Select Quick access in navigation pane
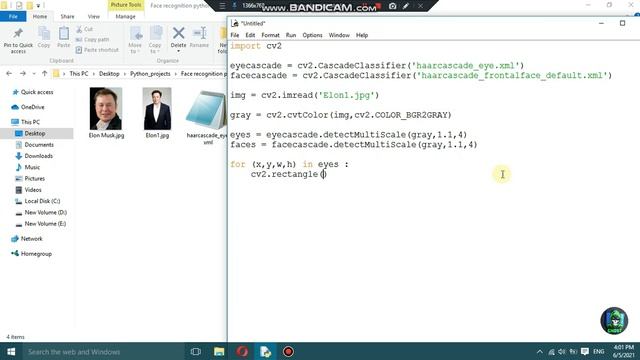Screen dimensions: 640x360 pyautogui.click(x=37, y=92)
